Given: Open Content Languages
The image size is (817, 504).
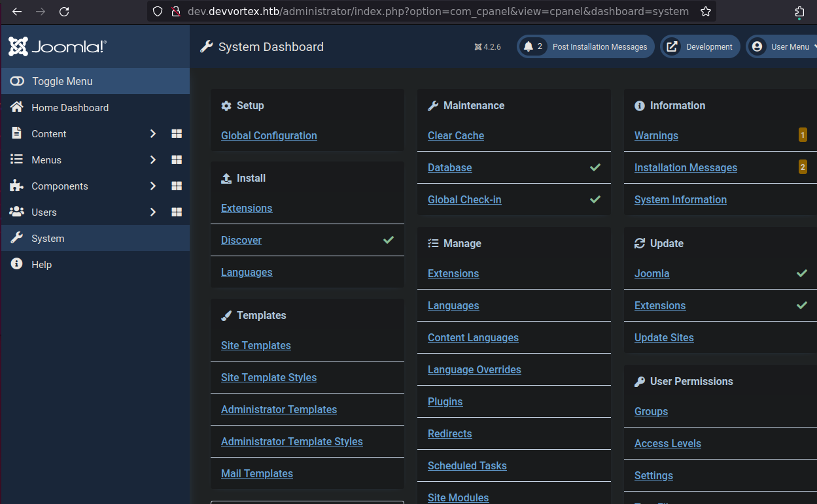Looking at the screenshot, I should coord(473,337).
